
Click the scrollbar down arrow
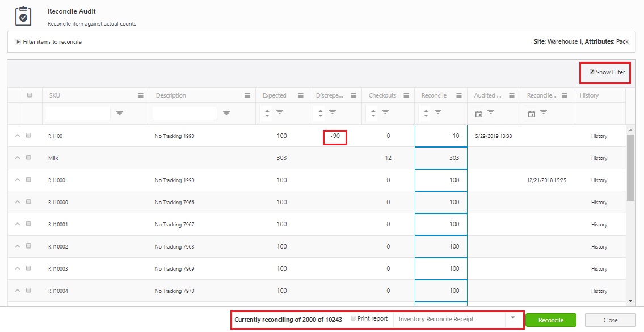click(631, 301)
